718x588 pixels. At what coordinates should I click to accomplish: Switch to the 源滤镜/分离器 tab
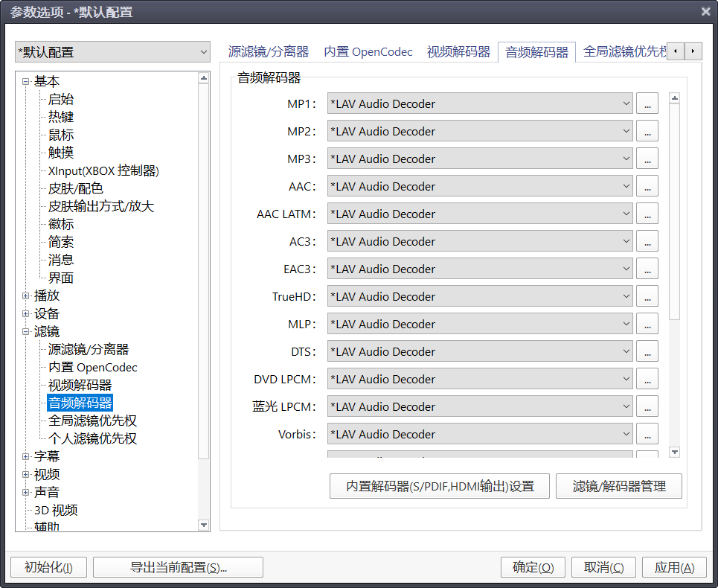(268, 52)
